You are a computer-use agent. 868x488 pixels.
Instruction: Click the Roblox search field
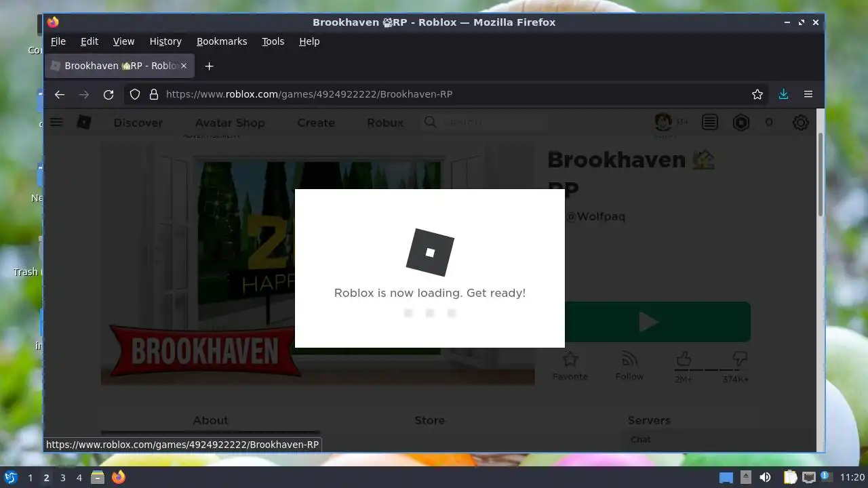484,122
